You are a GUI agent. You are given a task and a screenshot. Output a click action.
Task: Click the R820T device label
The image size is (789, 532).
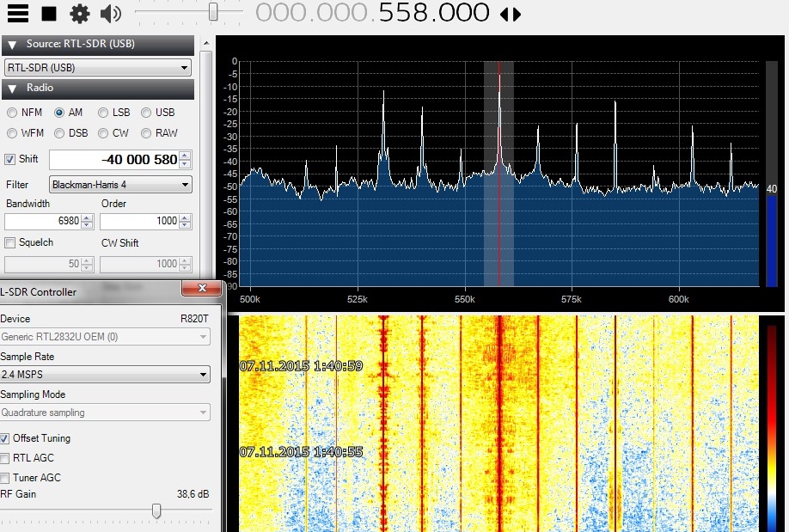click(194, 319)
